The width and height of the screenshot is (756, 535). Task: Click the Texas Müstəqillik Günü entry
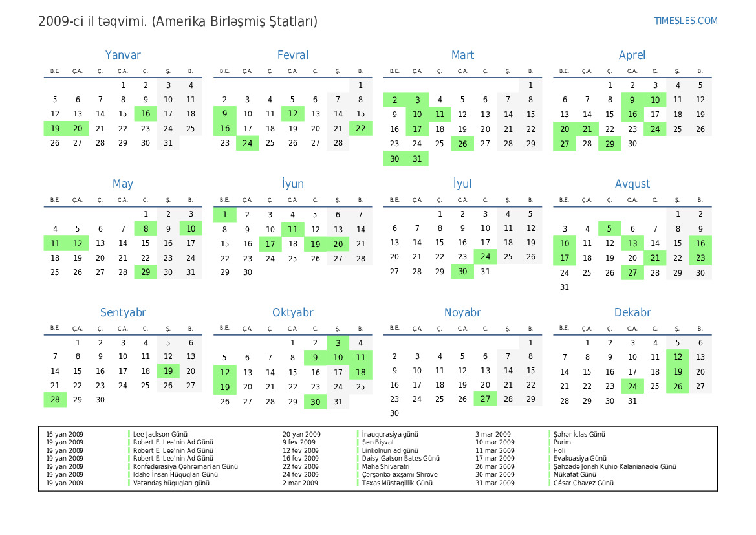click(x=397, y=483)
